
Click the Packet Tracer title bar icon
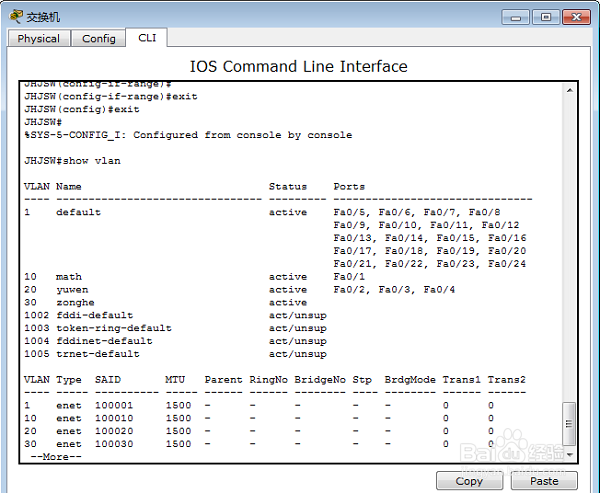click(16, 16)
